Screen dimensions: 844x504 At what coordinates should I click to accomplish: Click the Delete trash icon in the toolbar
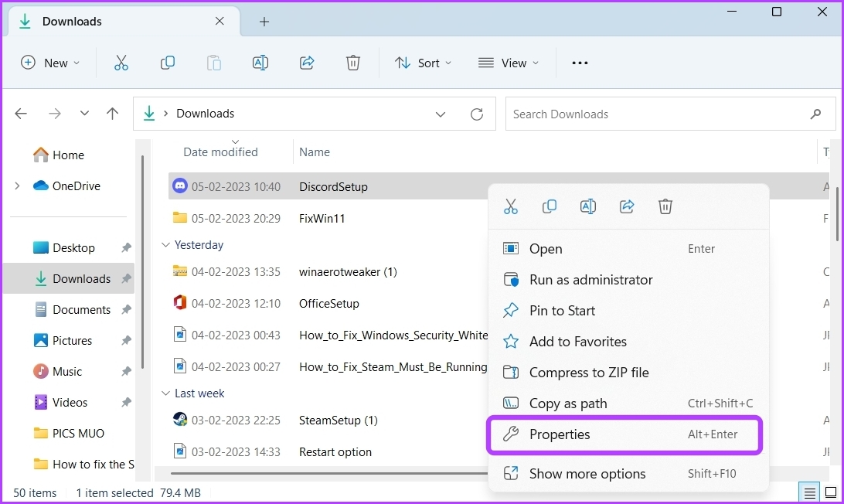tap(353, 63)
